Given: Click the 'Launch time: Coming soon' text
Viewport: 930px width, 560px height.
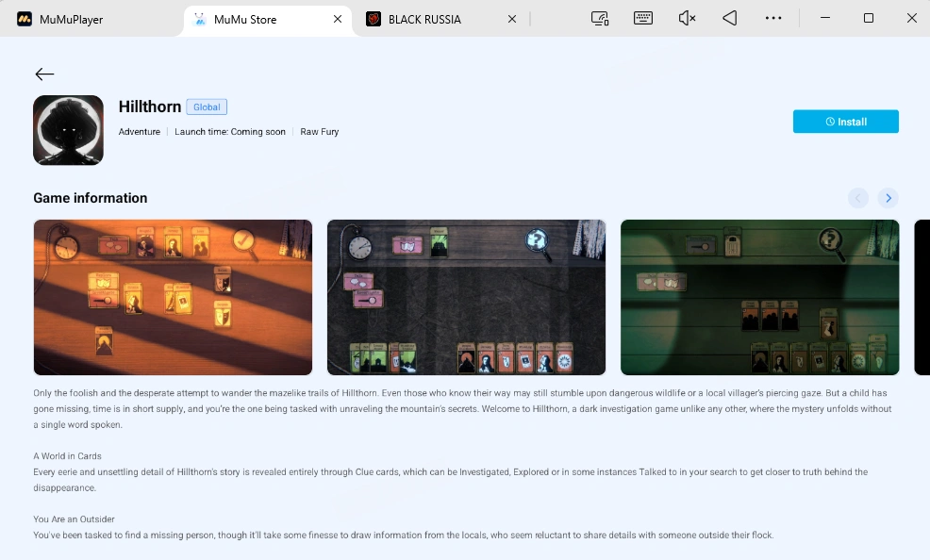Looking at the screenshot, I should point(230,132).
